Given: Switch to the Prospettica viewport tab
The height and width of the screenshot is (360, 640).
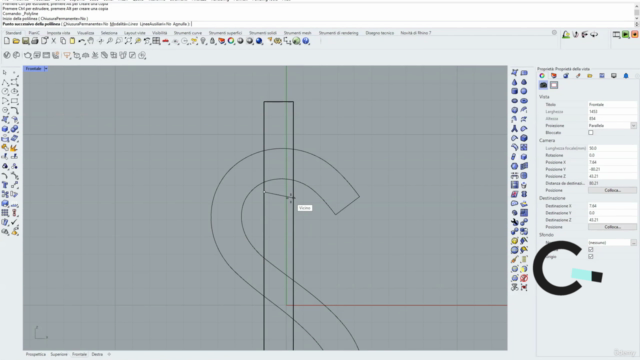Looking at the screenshot, I should pos(36,354).
